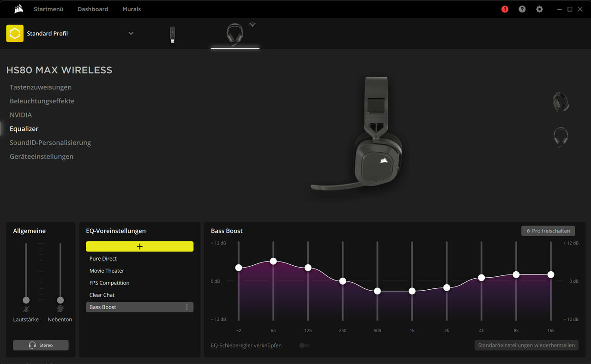This screenshot has height=364, width=591.
Task: Click the 16k EQ band handle
Action: [x=551, y=274]
